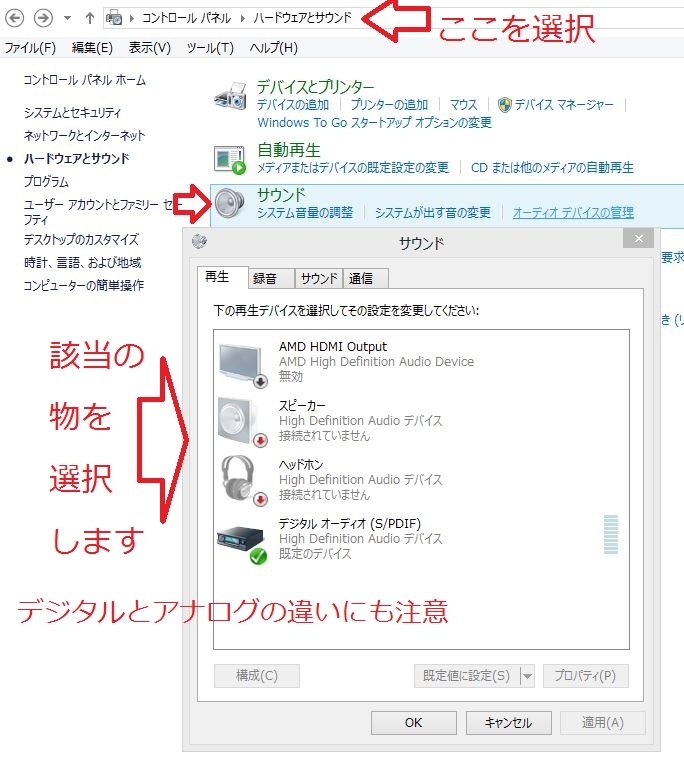Click the 既定値に設定(S) button
This screenshot has height=758, width=684.
(466, 676)
